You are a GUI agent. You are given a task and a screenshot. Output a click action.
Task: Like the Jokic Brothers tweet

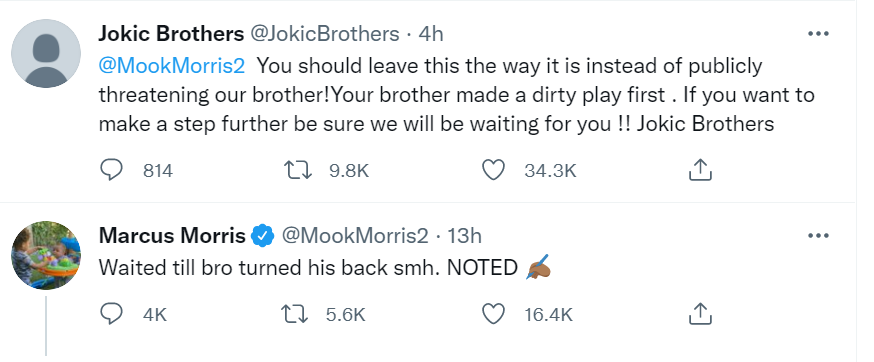[x=493, y=170]
